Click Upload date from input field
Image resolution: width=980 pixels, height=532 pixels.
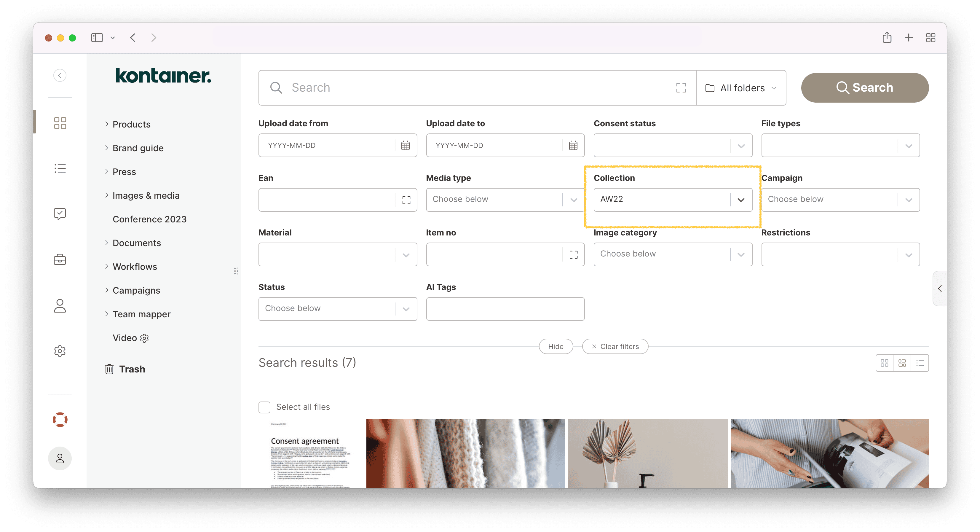pyautogui.click(x=336, y=145)
